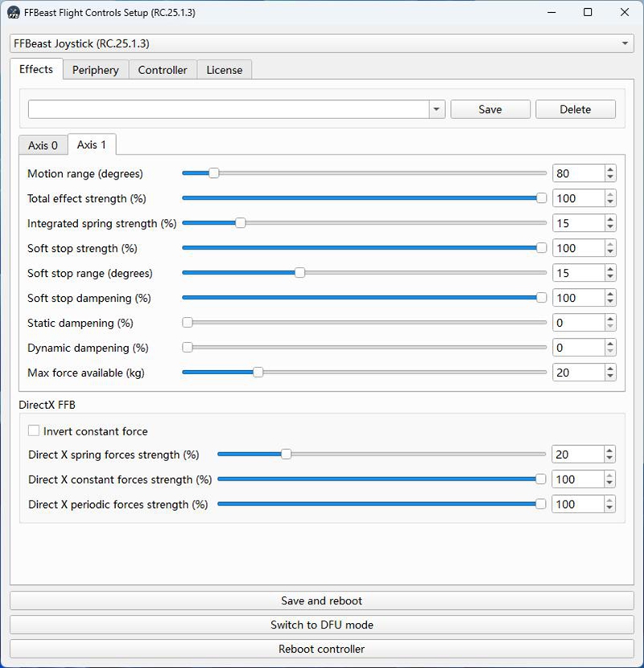644x668 pixels.
Task: Decrease Integrated spring strength with down arrow
Action: pyautogui.click(x=610, y=228)
